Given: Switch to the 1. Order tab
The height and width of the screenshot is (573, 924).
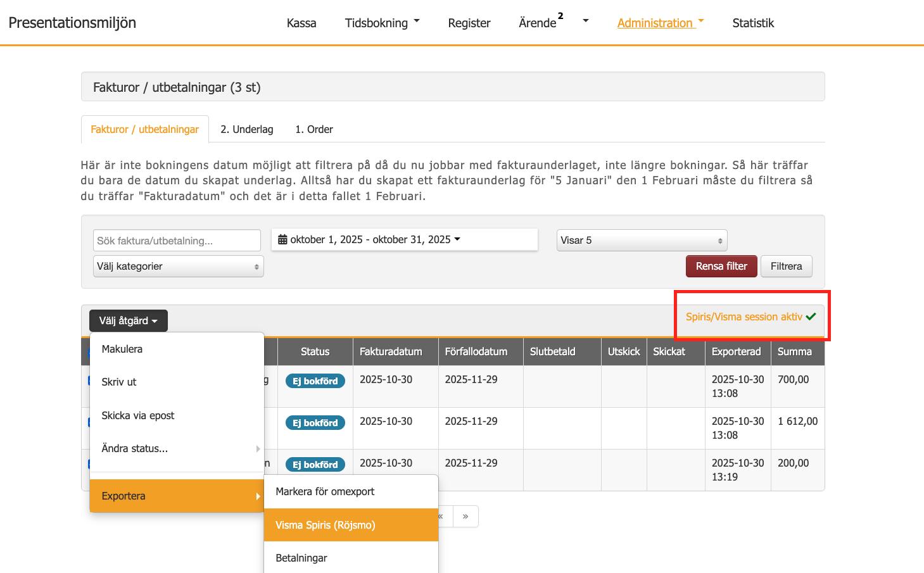Looking at the screenshot, I should pyautogui.click(x=314, y=129).
